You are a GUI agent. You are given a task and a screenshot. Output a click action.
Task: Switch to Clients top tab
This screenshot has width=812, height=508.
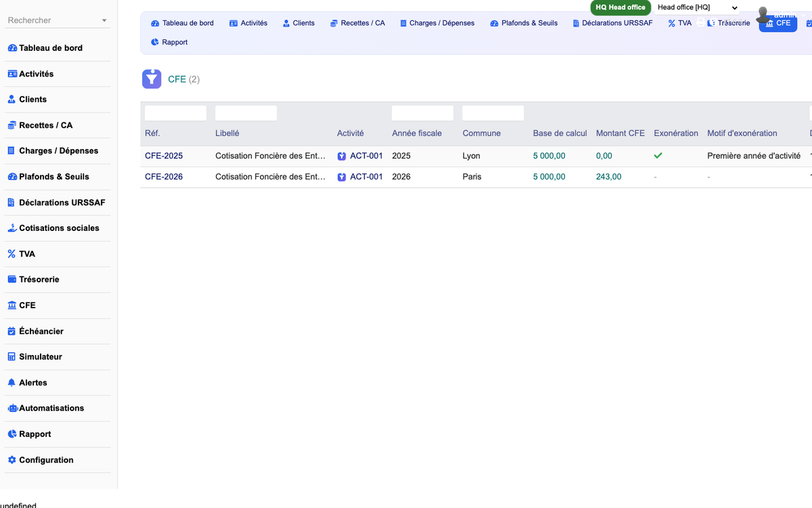coord(298,23)
